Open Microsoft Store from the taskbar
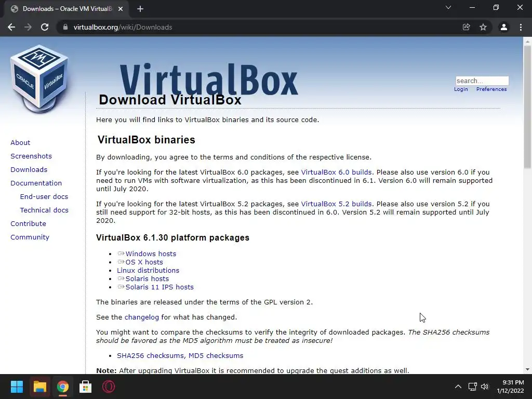The image size is (532, 399). pos(86,387)
